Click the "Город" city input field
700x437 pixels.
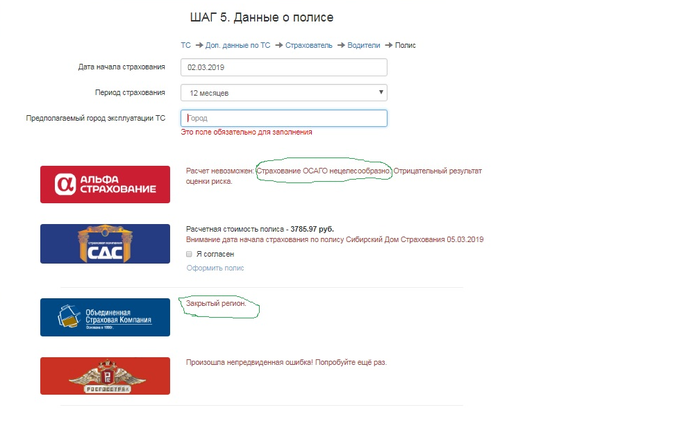point(284,118)
